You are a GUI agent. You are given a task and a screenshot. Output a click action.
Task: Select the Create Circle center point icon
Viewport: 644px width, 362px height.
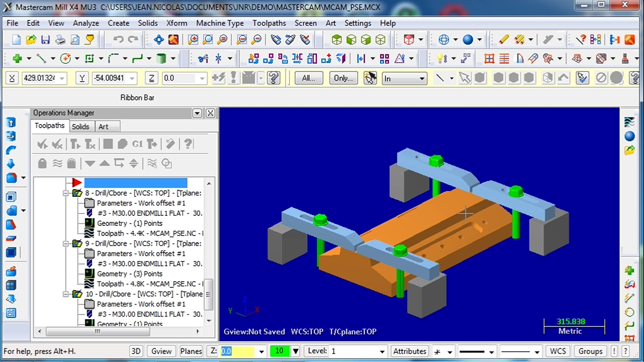(x=66, y=58)
